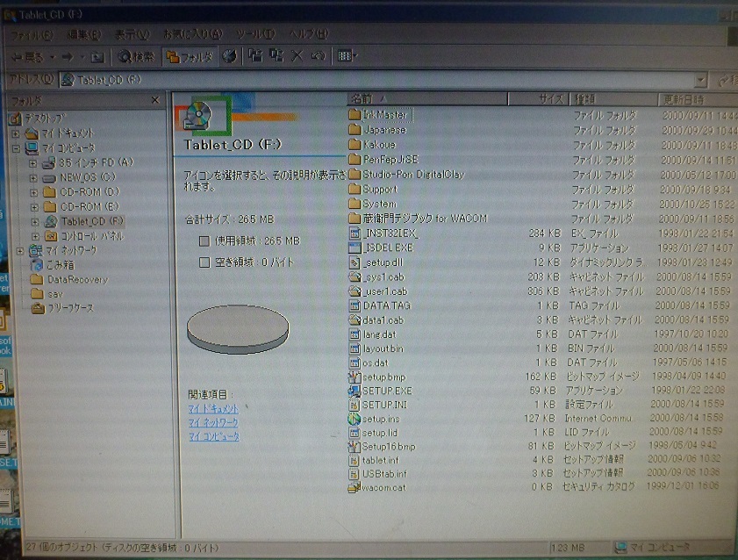Collapse the マイ コンピュータ tree node
This screenshot has height=560, width=738.
(16, 148)
